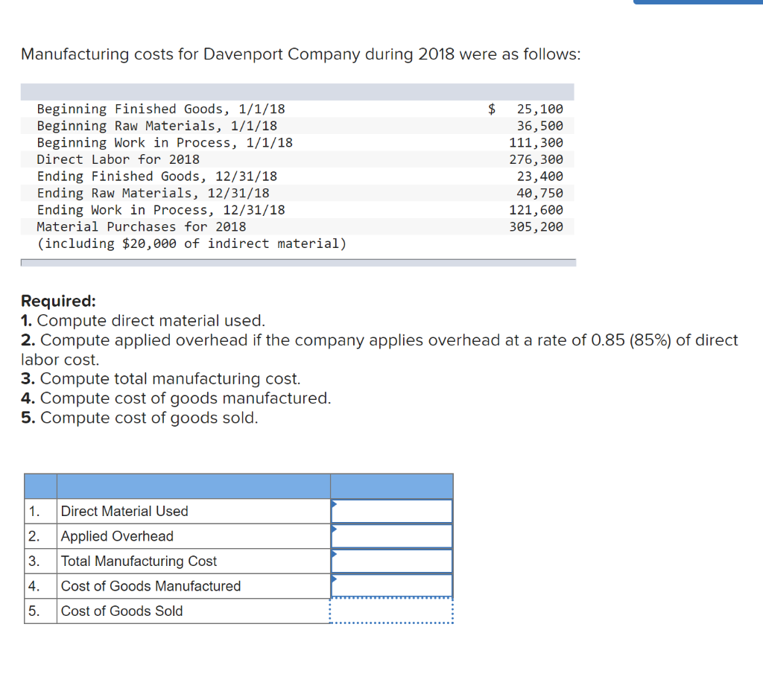Screen dimensions: 763x700
Task: Click the 'Required:' heading
Action: point(58,301)
